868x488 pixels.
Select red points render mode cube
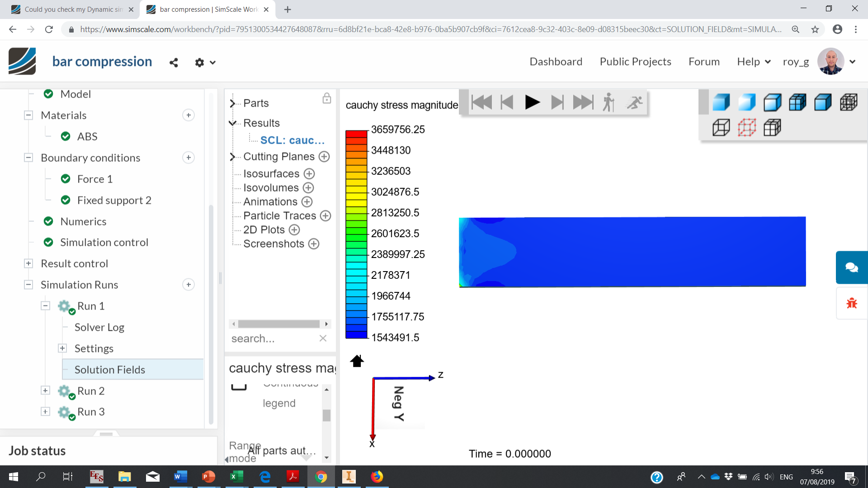click(x=746, y=128)
